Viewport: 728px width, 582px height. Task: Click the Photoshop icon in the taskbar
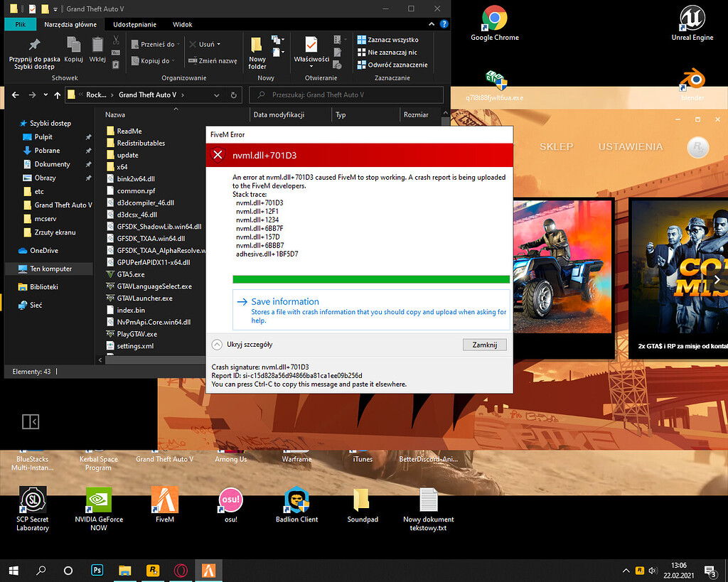[97, 571]
